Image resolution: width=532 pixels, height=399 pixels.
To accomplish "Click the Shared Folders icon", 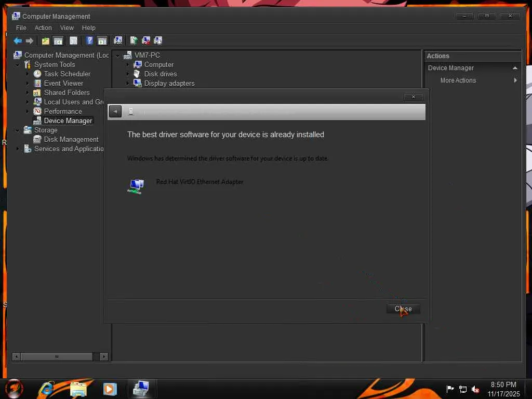I will (37, 92).
